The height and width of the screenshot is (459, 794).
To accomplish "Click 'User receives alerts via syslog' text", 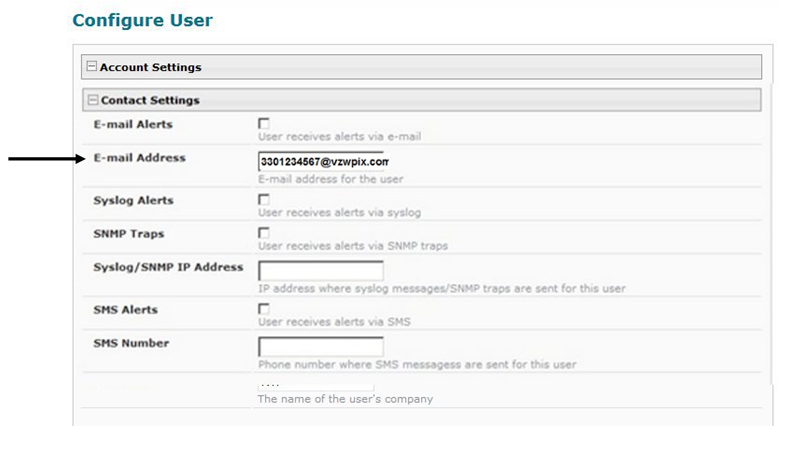I will coord(339,213).
